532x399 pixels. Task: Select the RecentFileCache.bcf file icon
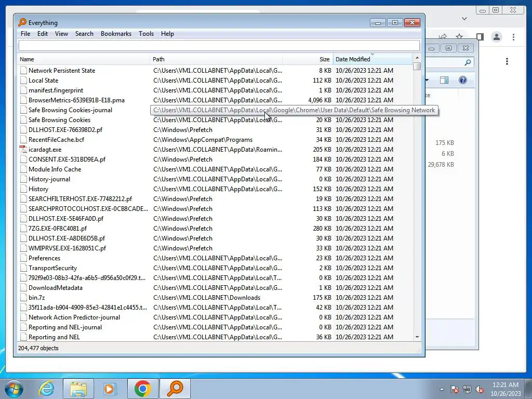(x=23, y=139)
